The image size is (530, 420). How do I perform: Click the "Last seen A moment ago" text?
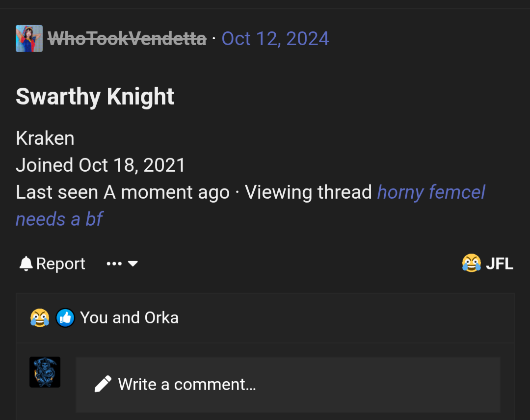pos(123,192)
